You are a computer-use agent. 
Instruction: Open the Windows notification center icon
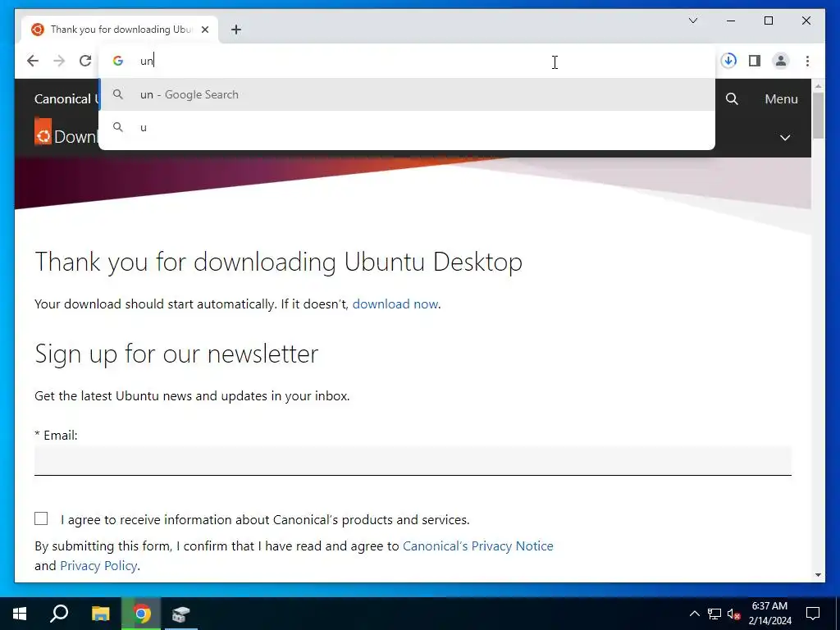[x=813, y=614]
